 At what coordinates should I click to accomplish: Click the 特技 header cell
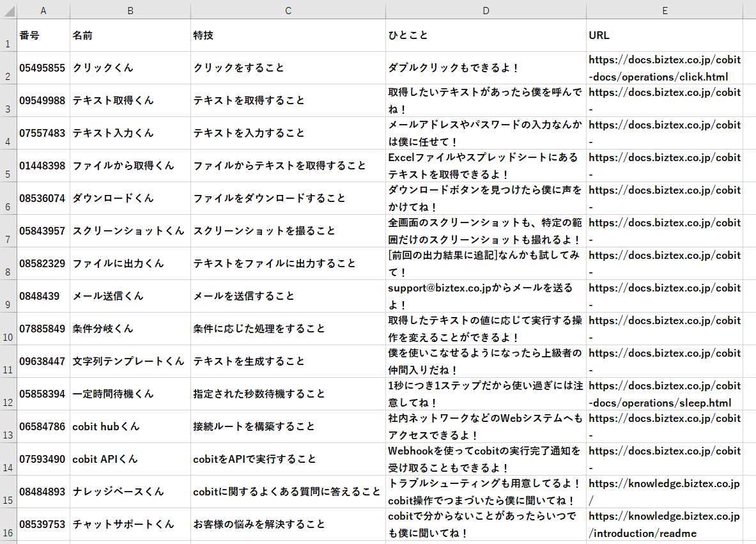(288, 35)
